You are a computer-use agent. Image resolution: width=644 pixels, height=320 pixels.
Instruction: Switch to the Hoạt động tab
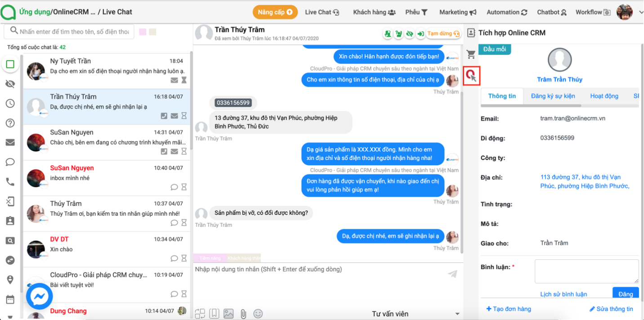coord(604,96)
